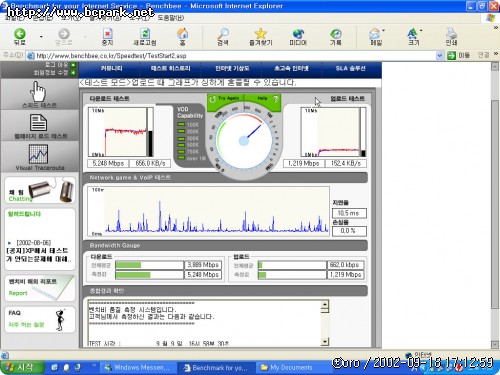Switch to Windows Messenger taskbar item
The image size is (500, 375).
pos(137,367)
